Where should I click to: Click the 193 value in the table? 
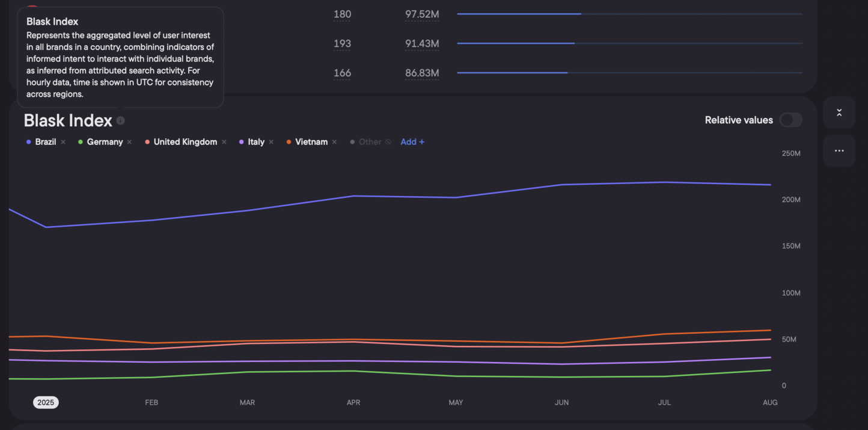pyautogui.click(x=342, y=44)
